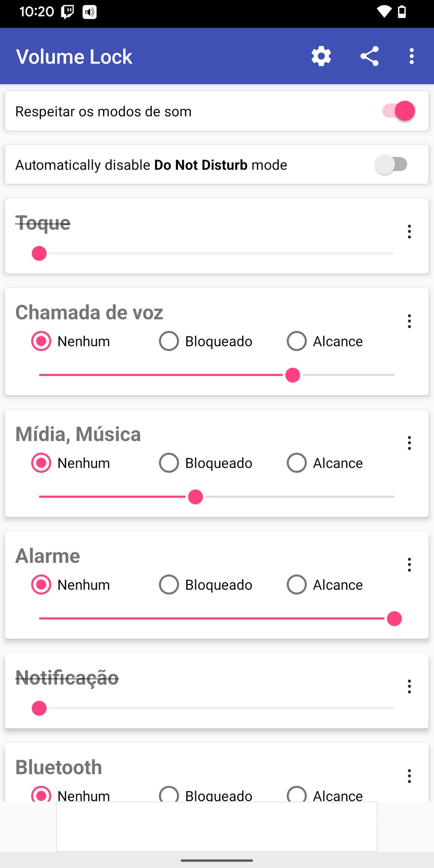This screenshot has height=868, width=434.
Task: Select Bloqueado for Alarme
Action: [169, 585]
